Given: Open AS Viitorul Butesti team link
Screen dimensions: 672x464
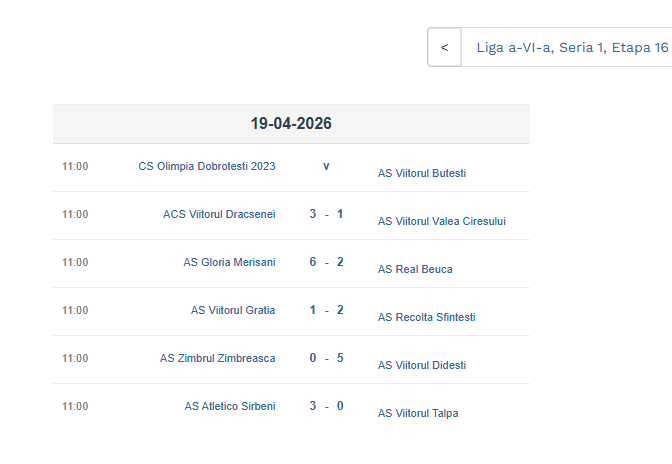Looking at the screenshot, I should 422,173.
